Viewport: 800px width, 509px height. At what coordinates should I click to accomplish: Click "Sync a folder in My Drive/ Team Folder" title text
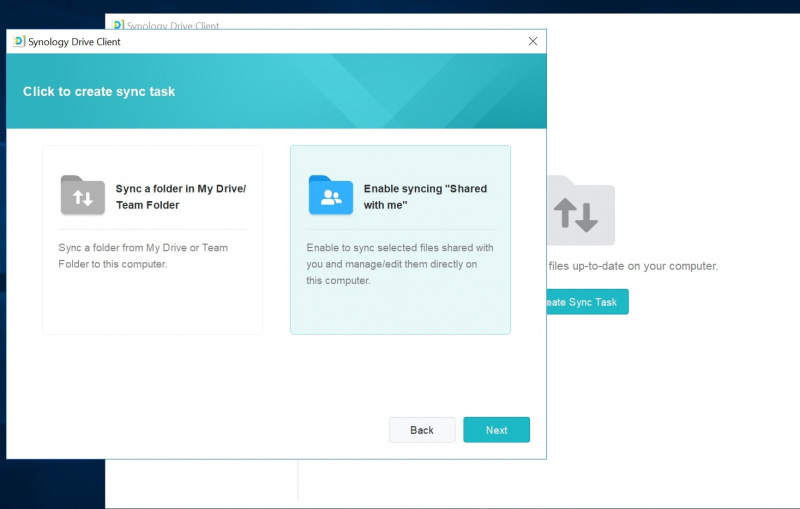(x=181, y=196)
